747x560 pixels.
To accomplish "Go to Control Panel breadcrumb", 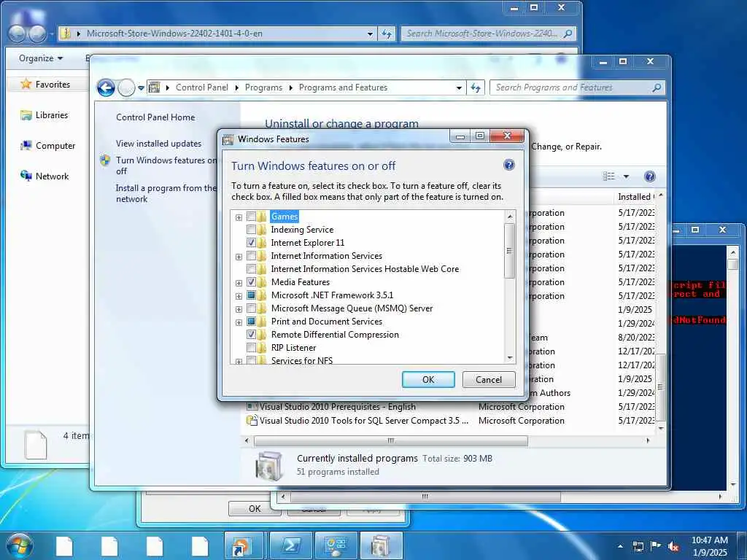I will [202, 87].
